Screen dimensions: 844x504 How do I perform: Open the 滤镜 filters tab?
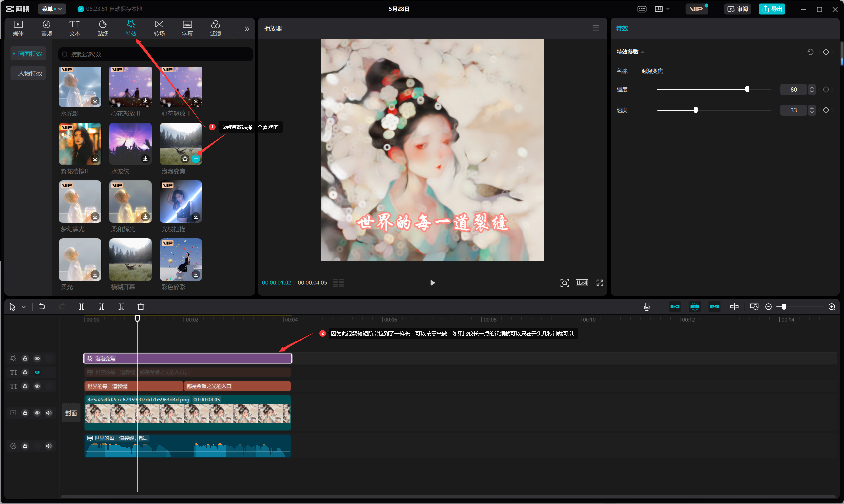tap(215, 28)
